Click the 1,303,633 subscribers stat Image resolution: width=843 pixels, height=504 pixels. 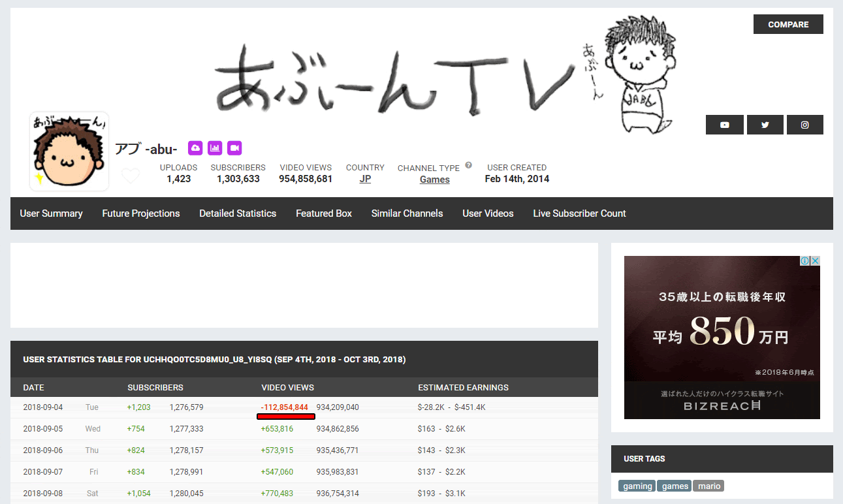(x=238, y=179)
